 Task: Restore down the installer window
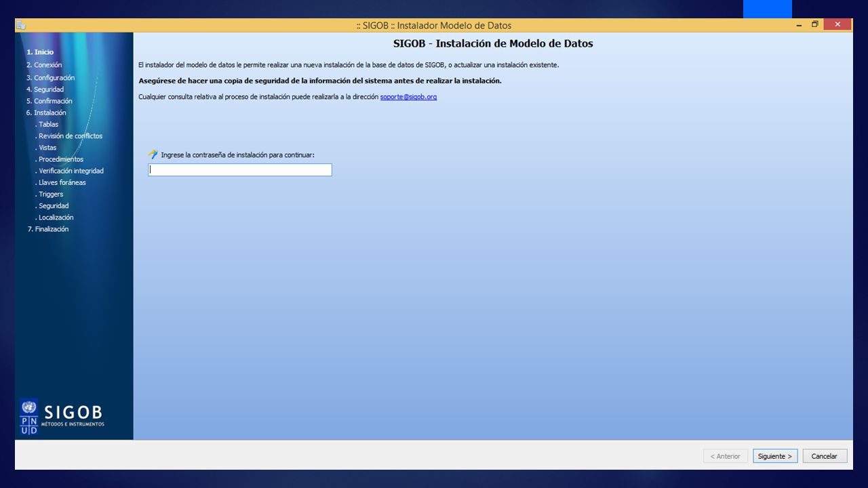coord(815,25)
